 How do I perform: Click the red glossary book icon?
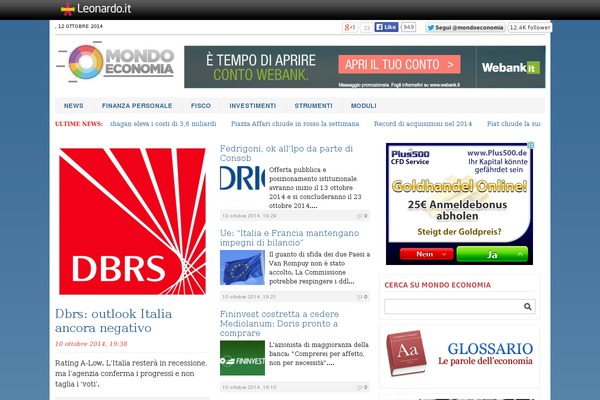(x=406, y=354)
